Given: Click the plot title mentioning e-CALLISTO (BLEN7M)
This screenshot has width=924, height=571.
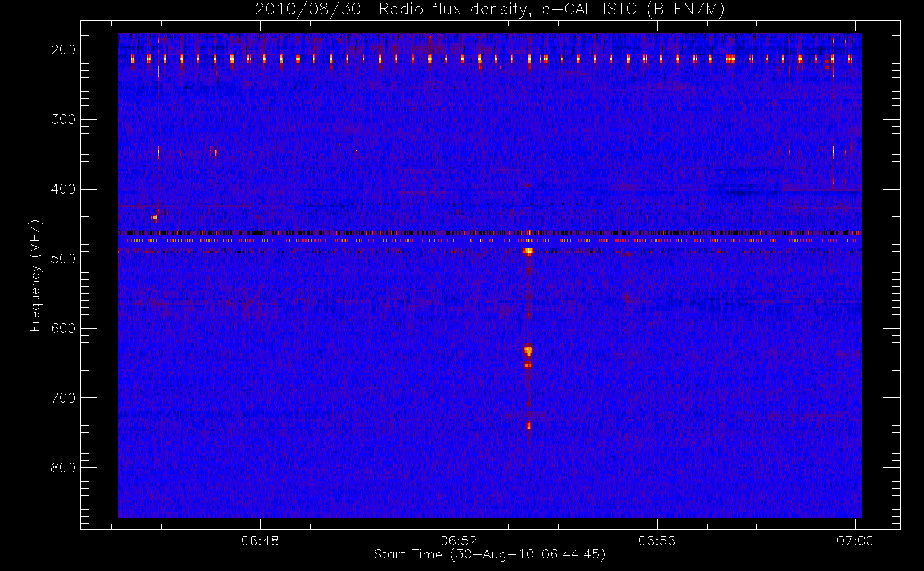Looking at the screenshot, I should (490, 9).
